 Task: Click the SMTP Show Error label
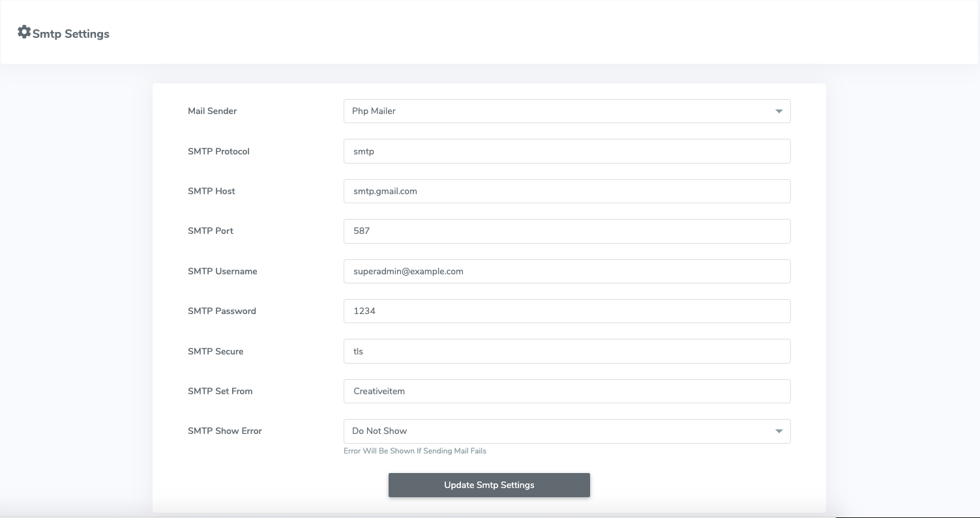point(224,431)
